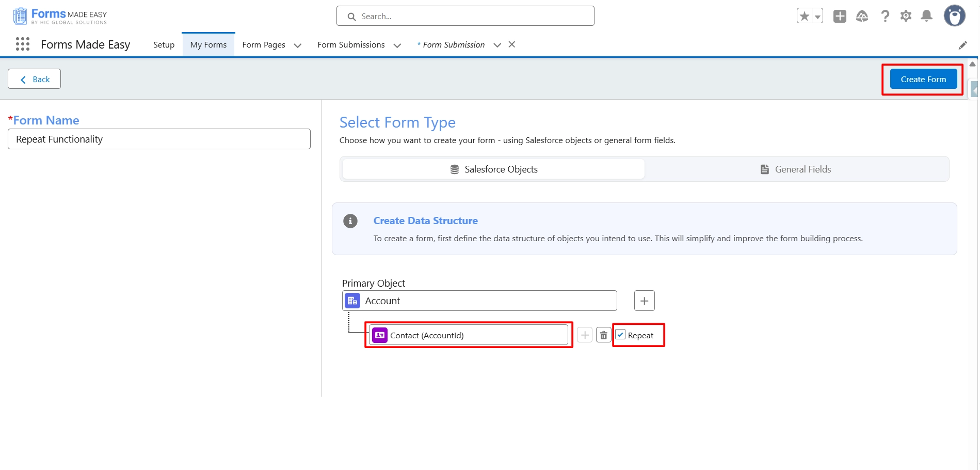Expand the Favorites list dropdown arrow

pyautogui.click(x=817, y=17)
